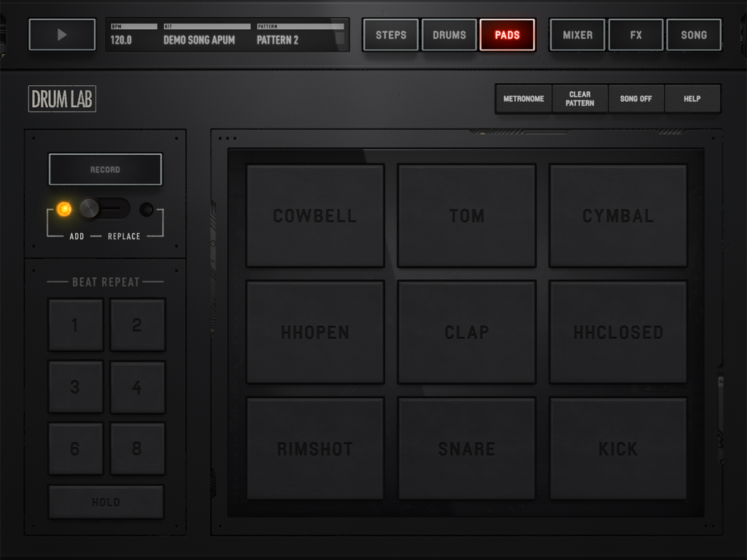
Task: Select beat repeat value 4
Action: pyautogui.click(x=138, y=386)
